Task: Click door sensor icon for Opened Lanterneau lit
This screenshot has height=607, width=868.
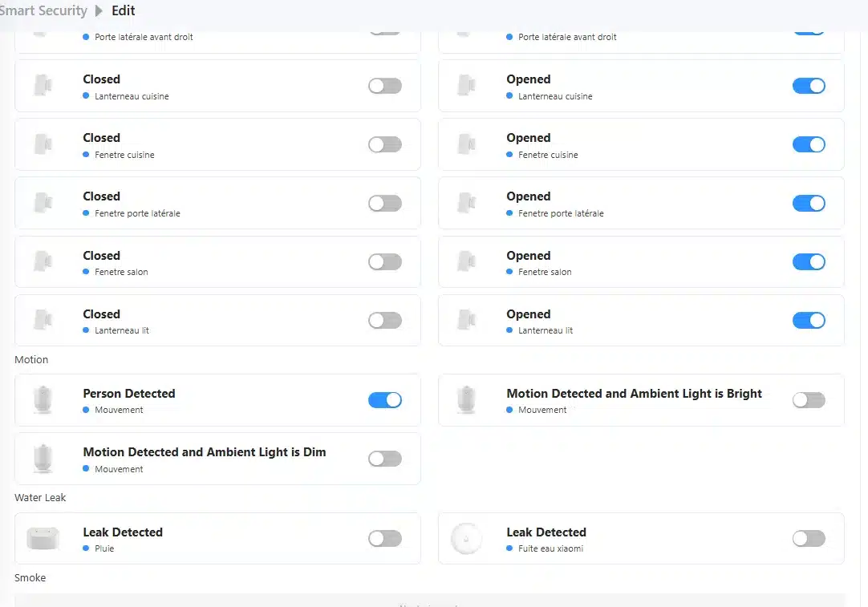Action: pyautogui.click(x=466, y=320)
